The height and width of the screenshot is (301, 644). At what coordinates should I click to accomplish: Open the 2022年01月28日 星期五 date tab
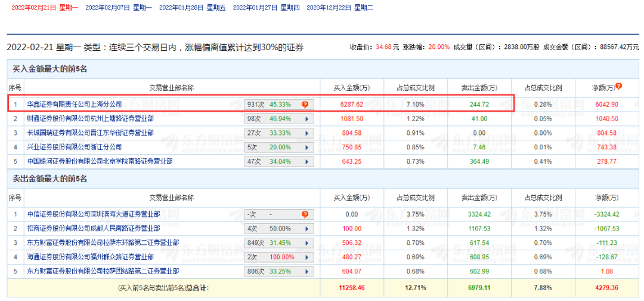[192, 7]
